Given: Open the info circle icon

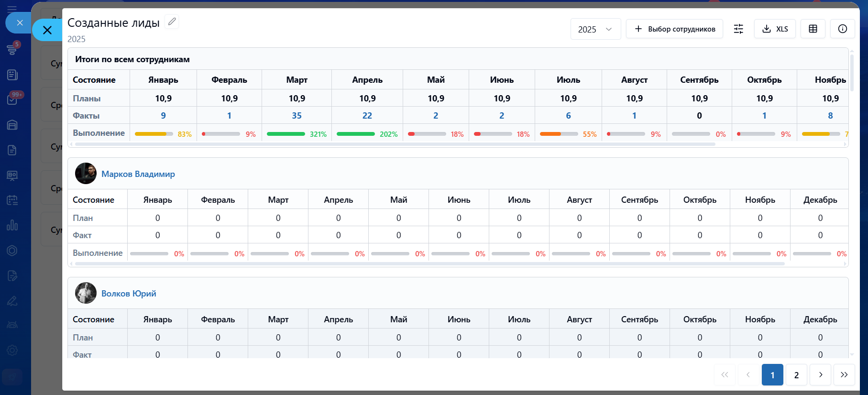Looking at the screenshot, I should 842,29.
